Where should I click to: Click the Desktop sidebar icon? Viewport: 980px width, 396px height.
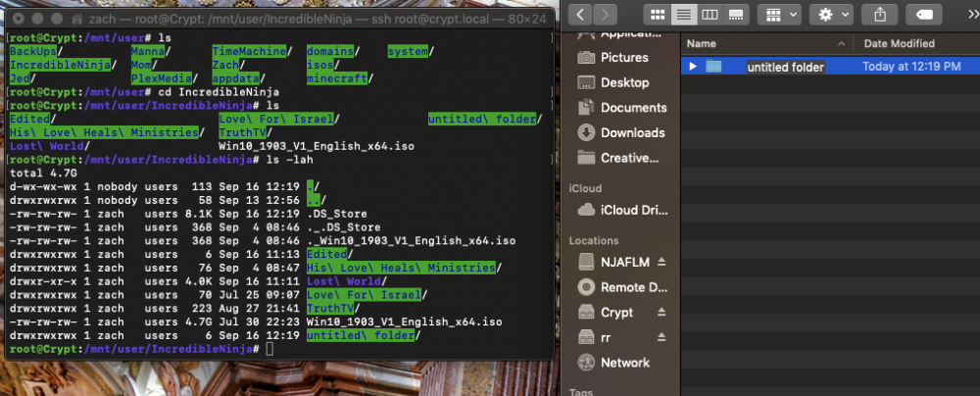pyautogui.click(x=586, y=82)
